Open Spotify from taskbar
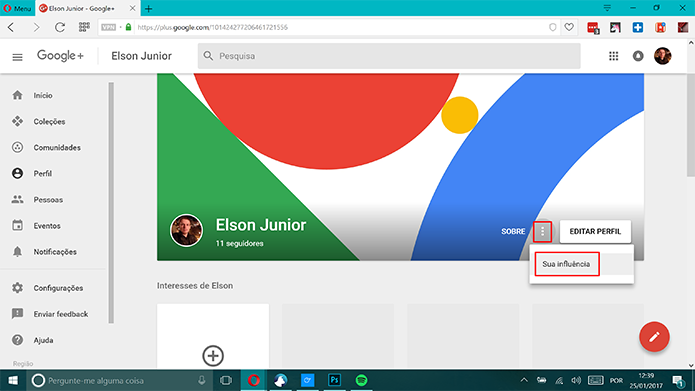Screen dimensions: 695x391 pyautogui.click(x=361, y=380)
